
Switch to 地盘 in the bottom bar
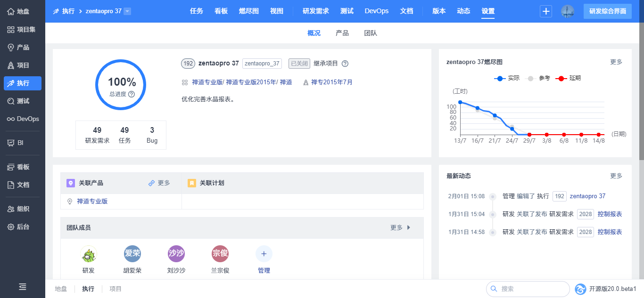(61, 289)
